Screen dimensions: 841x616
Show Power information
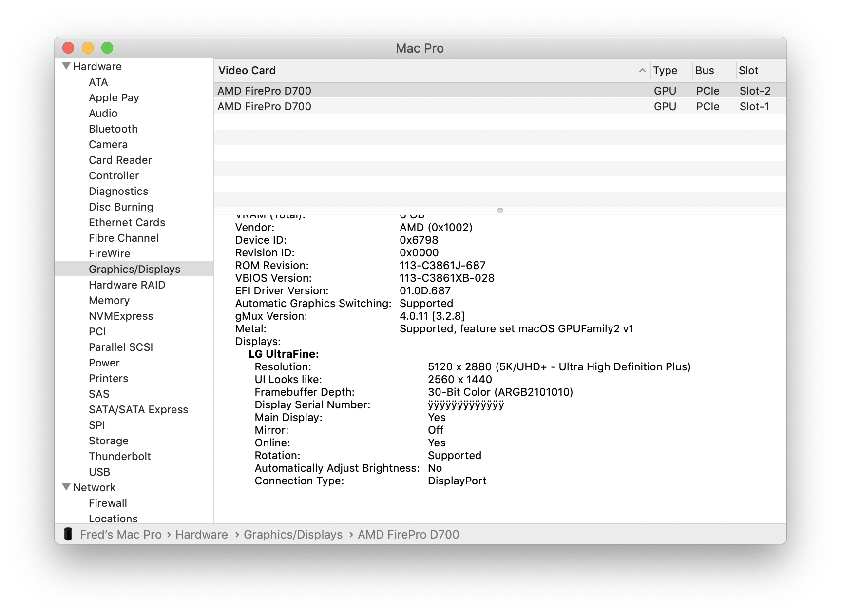tap(104, 363)
